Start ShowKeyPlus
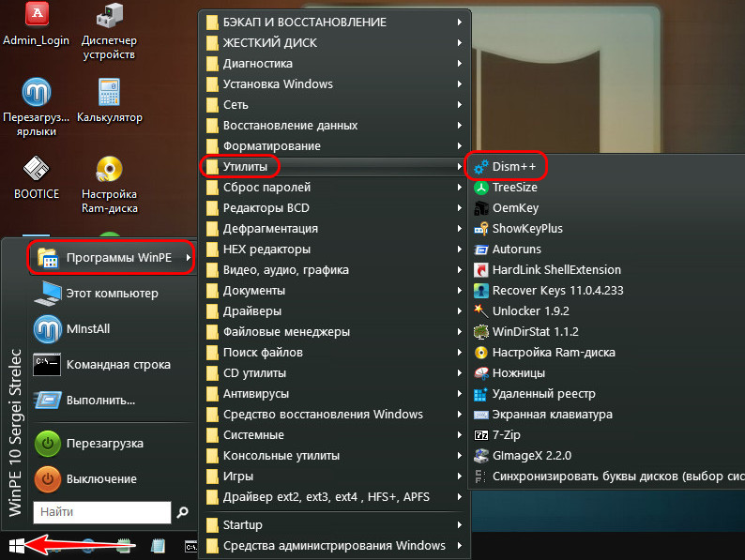745x560 pixels. (607, 229)
